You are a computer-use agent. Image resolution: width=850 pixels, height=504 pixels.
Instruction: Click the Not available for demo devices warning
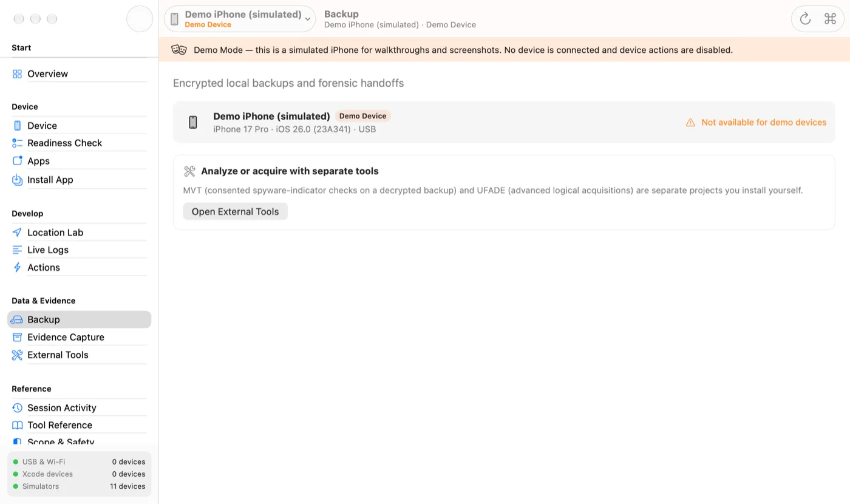coord(756,123)
